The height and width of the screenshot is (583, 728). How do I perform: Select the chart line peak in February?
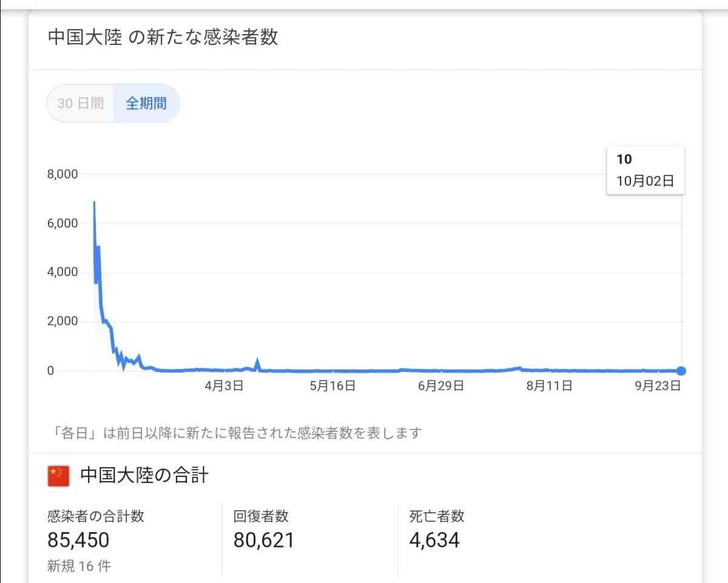pos(95,203)
